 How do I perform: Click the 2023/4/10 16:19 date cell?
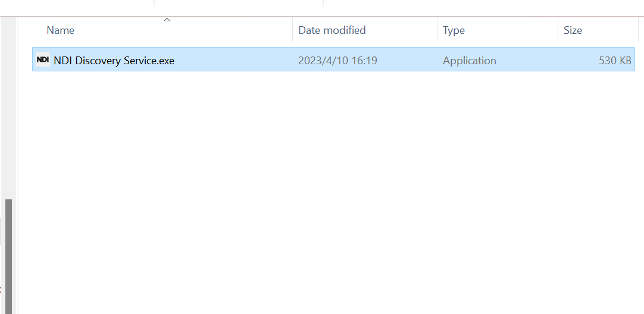[x=337, y=61]
